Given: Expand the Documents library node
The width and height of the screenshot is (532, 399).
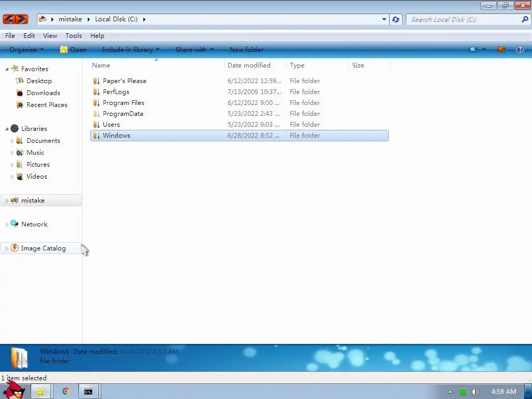Looking at the screenshot, I should (x=12, y=141).
